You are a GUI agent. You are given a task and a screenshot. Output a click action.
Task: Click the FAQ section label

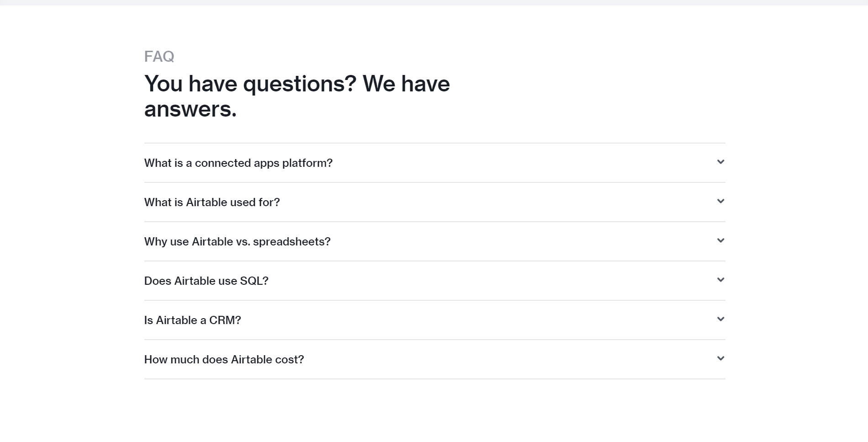(x=159, y=56)
